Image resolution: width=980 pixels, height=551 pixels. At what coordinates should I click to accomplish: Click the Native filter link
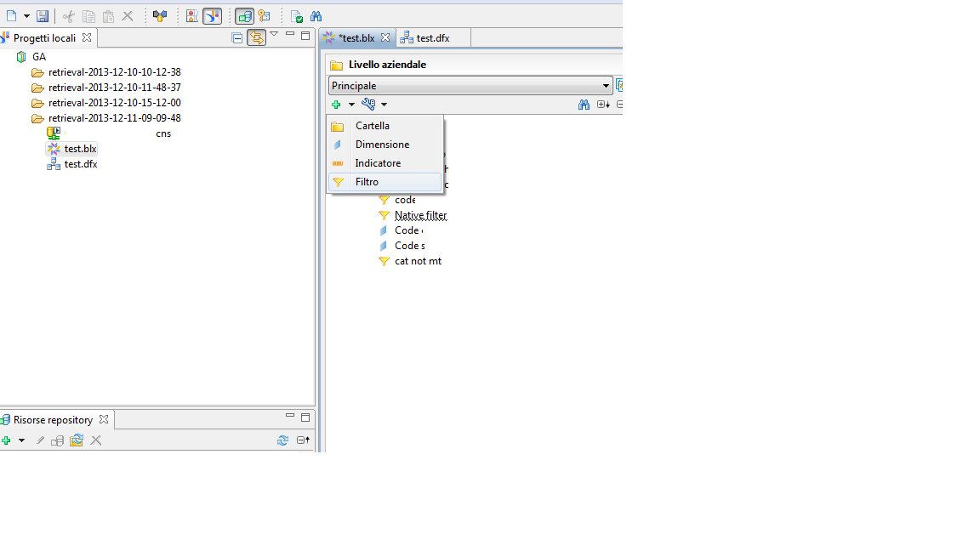pyautogui.click(x=420, y=214)
